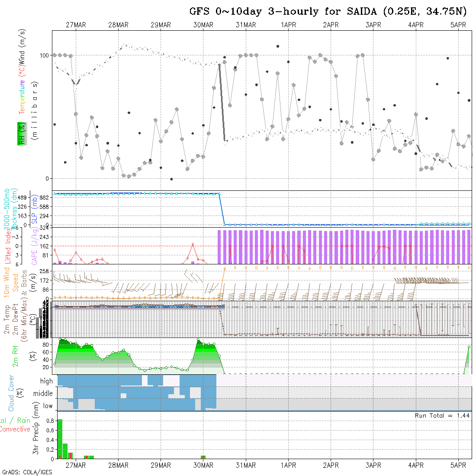
Task: Select the 27MAR label on the top axis
Action: pyautogui.click(x=76, y=25)
